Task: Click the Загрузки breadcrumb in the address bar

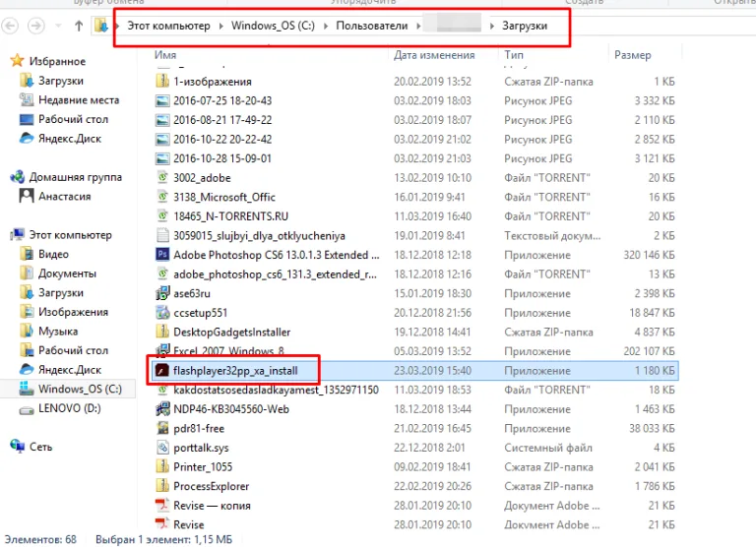Action: click(x=525, y=26)
